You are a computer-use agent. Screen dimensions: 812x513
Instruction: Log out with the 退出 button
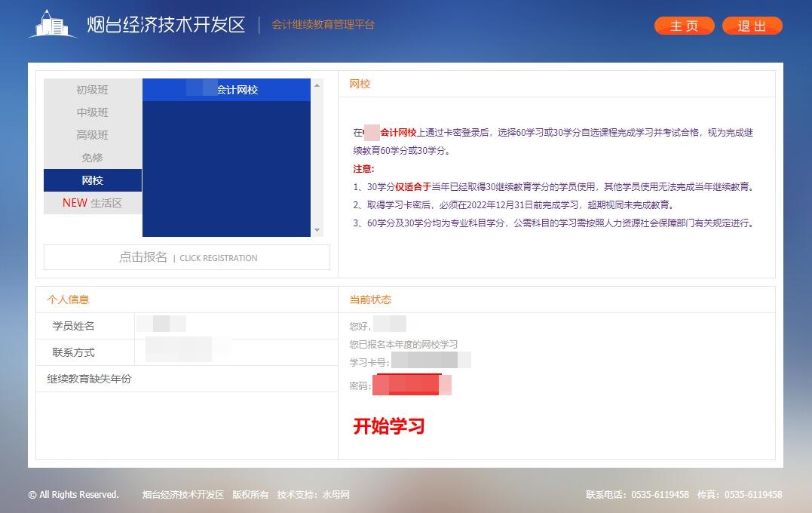[752, 26]
